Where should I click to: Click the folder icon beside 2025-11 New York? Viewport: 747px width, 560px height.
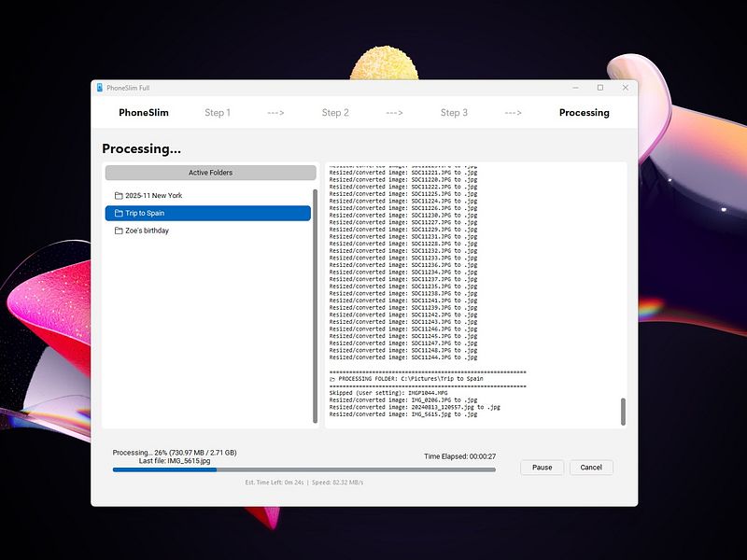click(x=119, y=196)
